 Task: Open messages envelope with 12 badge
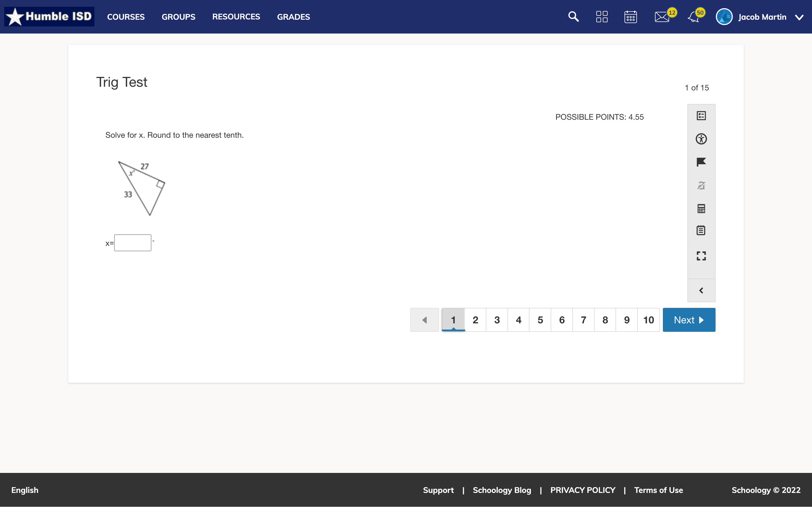click(662, 17)
